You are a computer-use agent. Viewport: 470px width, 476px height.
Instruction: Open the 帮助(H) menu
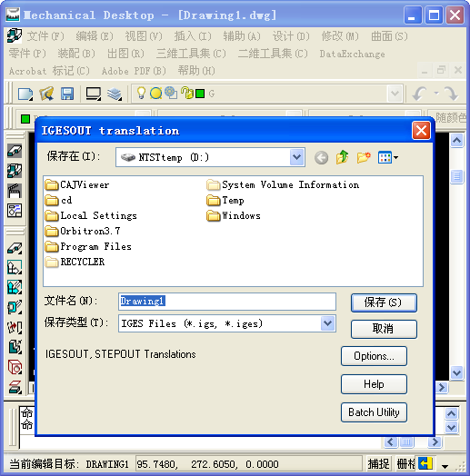[x=196, y=71]
